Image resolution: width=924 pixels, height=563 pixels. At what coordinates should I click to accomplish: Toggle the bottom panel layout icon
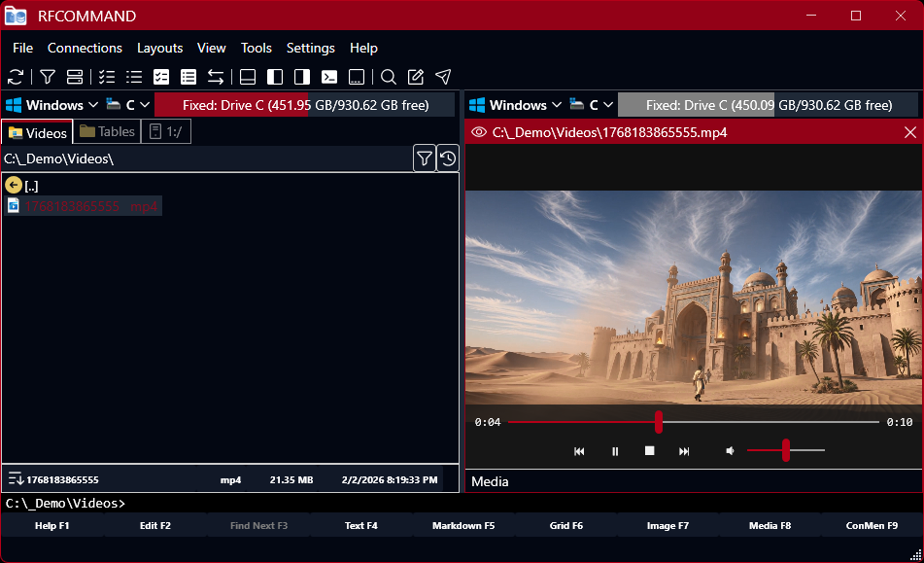248,77
